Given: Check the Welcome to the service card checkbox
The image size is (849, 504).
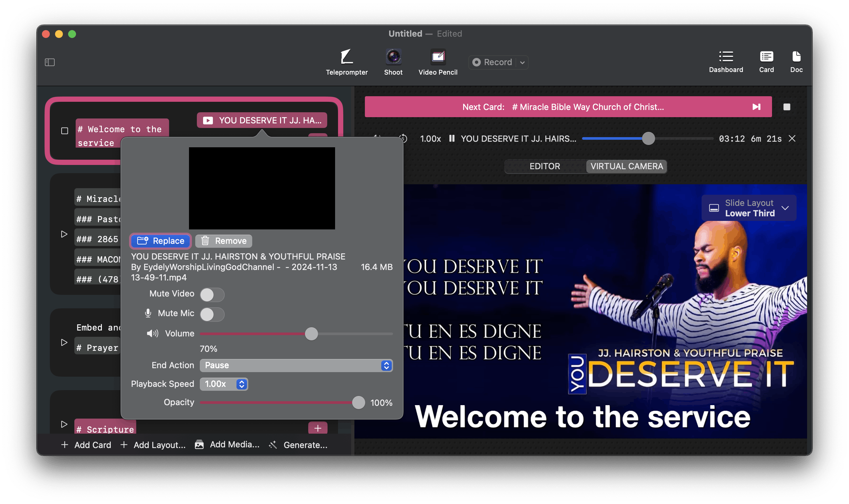Looking at the screenshot, I should 65,131.
